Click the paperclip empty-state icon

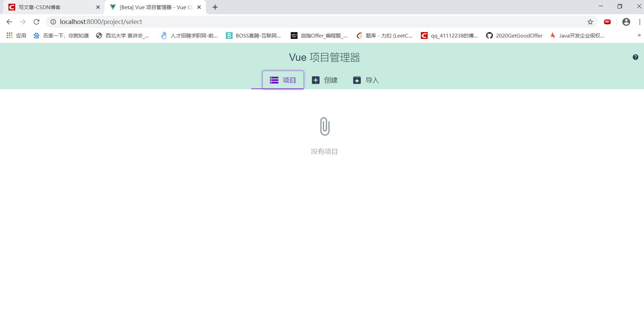tap(325, 126)
